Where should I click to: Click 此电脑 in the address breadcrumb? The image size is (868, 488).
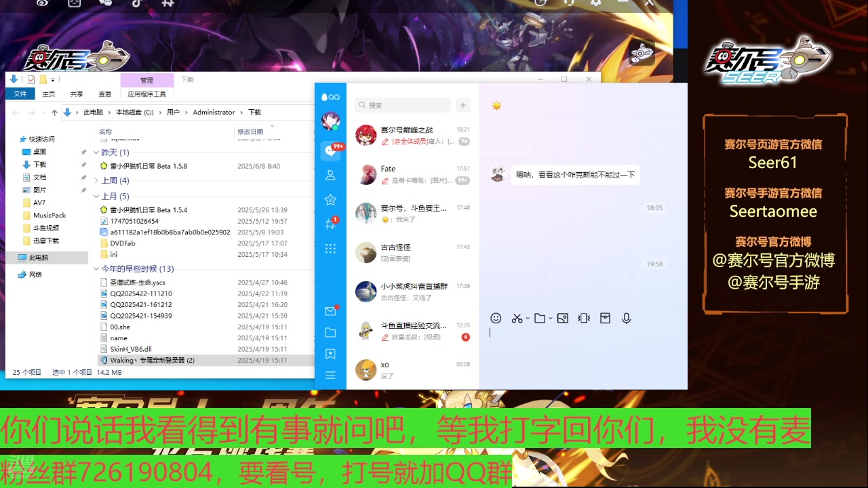pyautogui.click(x=93, y=113)
